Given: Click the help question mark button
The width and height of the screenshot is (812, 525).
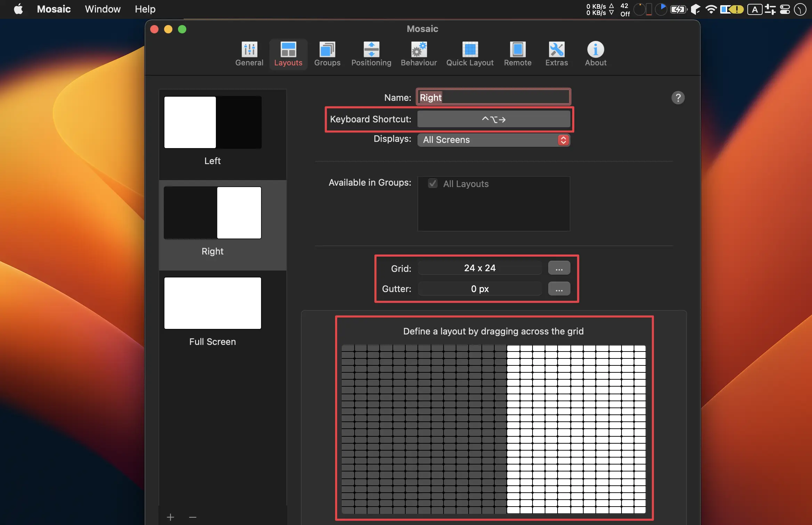Looking at the screenshot, I should pyautogui.click(x=678, y=98).
